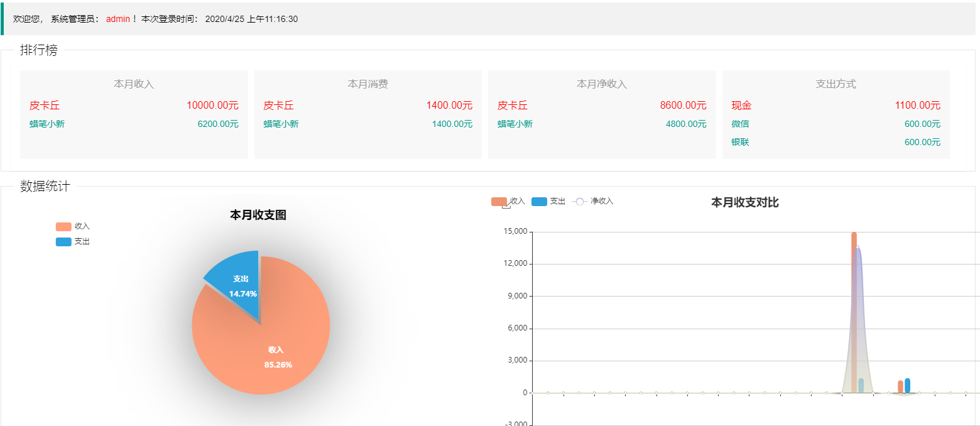
Task: Click the 本月收支图 chart title
Action: [258, 216]
